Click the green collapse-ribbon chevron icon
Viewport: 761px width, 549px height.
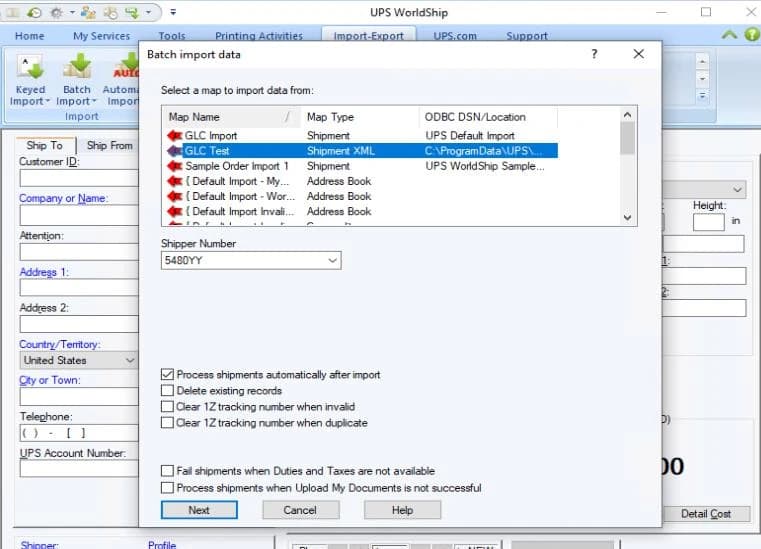point(729,34)
